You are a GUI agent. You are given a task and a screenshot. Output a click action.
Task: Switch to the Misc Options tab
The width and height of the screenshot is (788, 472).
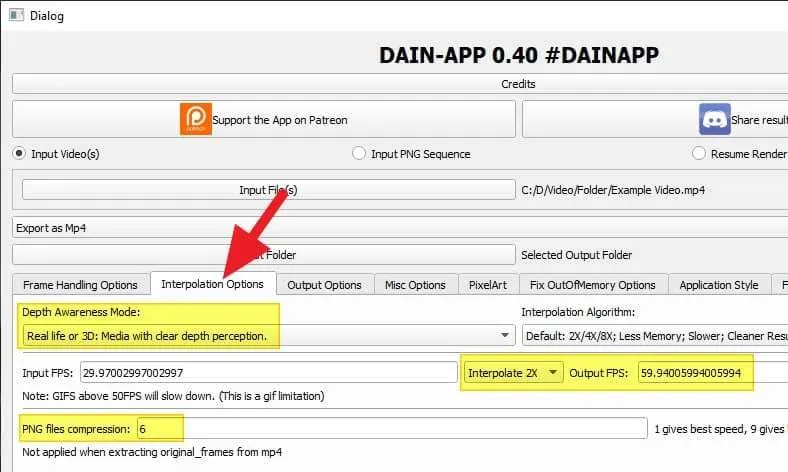415,285
